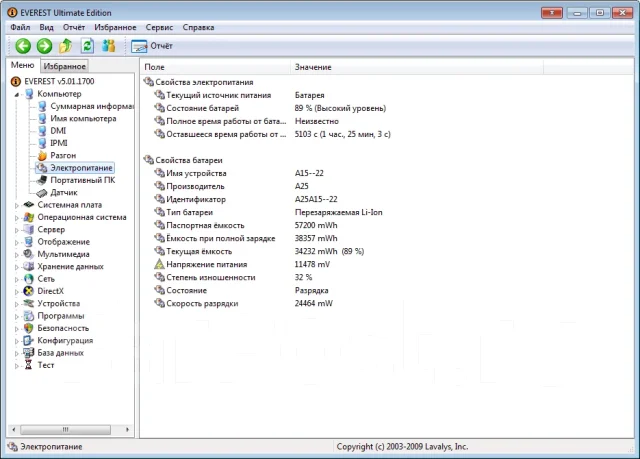Expand the Отображение node
This screenshot has height=459, width=640.
tap(17, 242)
